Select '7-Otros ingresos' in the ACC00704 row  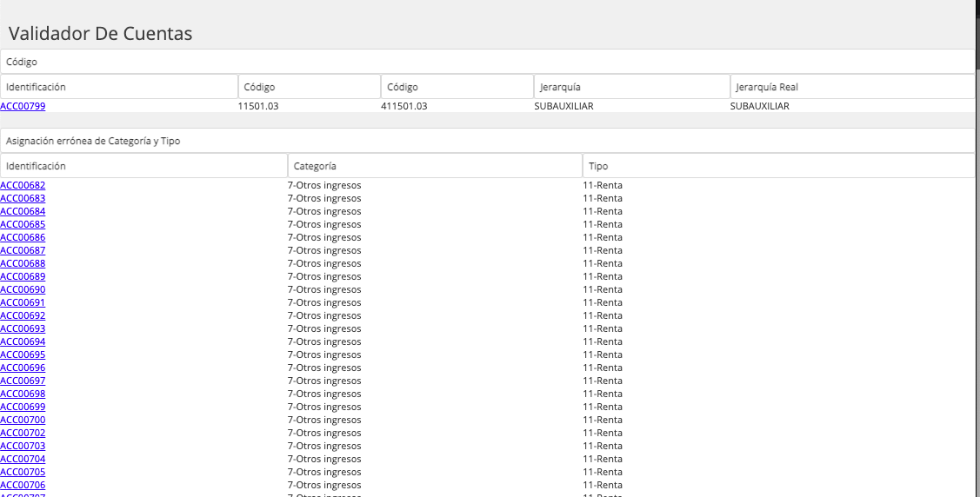tap(324, 460)
